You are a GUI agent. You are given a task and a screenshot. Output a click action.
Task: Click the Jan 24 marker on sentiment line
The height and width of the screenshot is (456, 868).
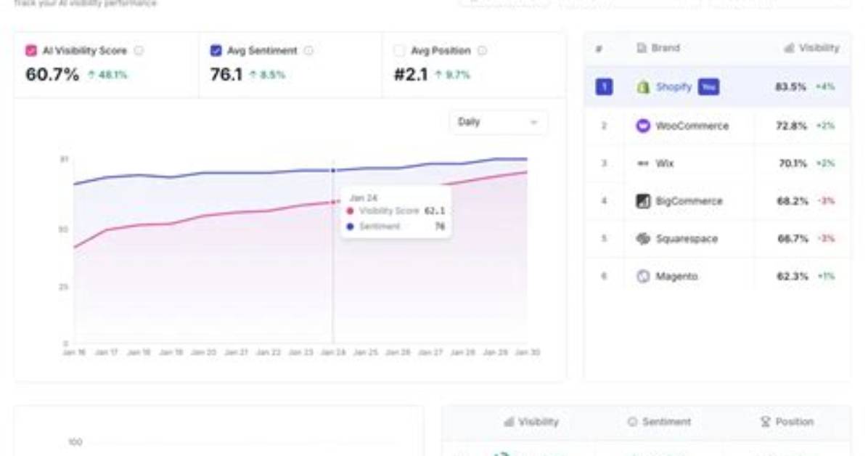point(333,170)
